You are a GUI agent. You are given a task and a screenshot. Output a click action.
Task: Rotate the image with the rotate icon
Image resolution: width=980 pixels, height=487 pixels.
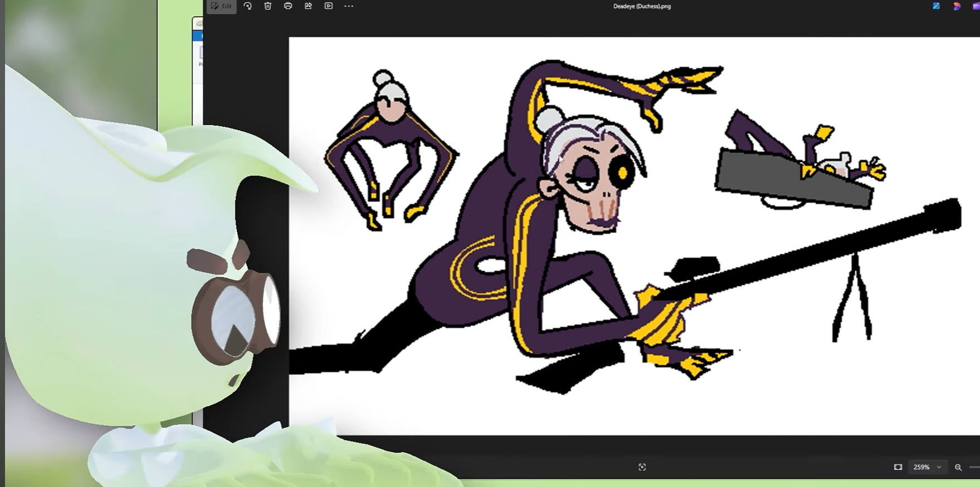point(248,6)
